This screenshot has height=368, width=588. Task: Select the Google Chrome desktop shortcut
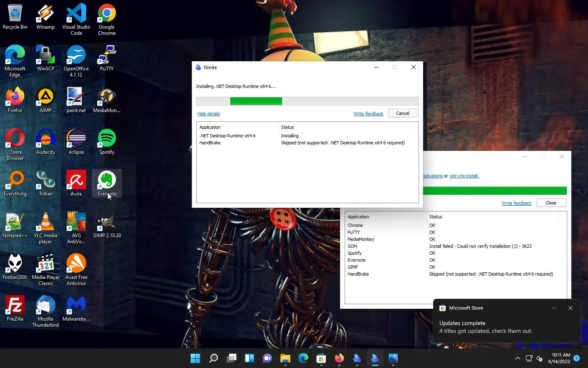(107, 20)
